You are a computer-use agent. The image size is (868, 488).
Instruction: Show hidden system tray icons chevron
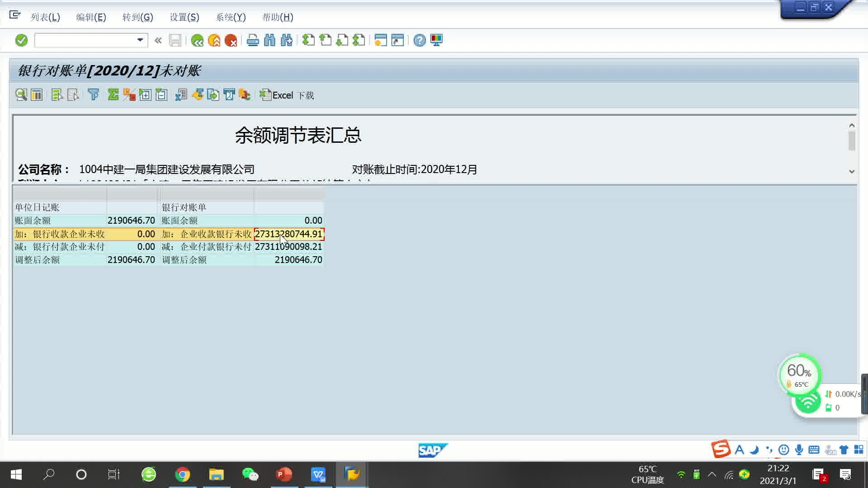point(712,474)
